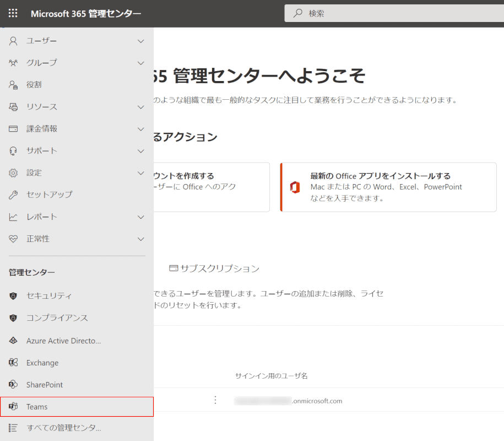Open the Teams admin center
The image size is (504, 441).
[77, 407]
